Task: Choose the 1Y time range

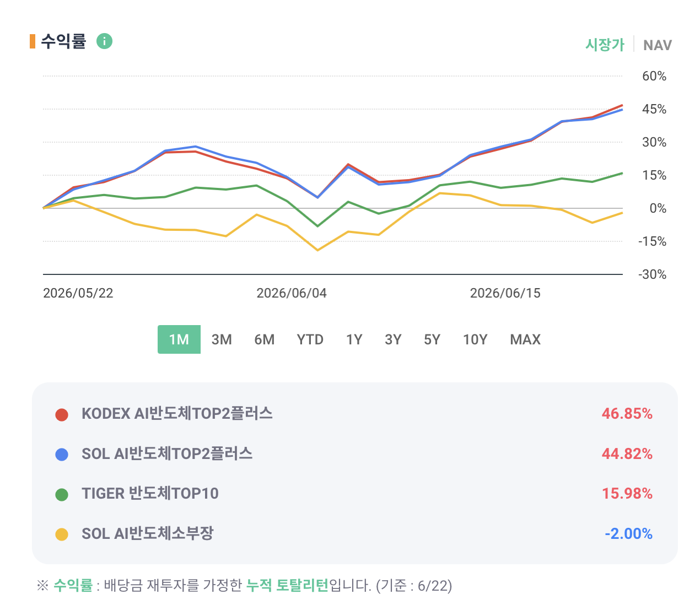Action: [x=354, y=339]
